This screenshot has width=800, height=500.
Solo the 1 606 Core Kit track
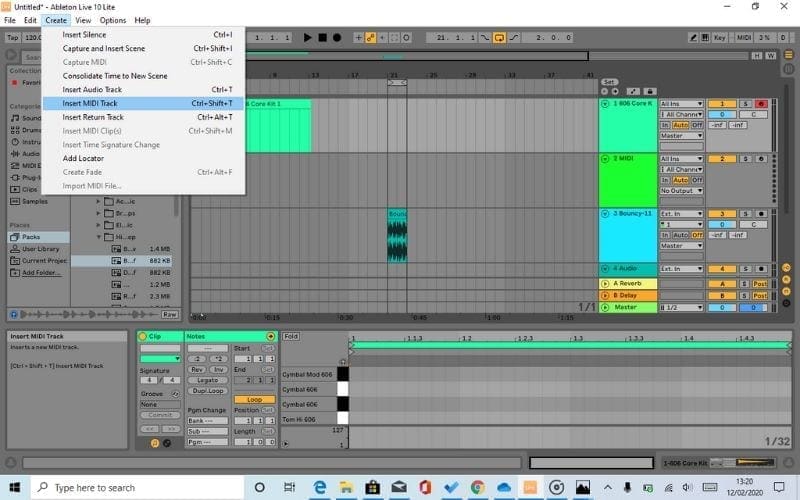click(745, 104)
